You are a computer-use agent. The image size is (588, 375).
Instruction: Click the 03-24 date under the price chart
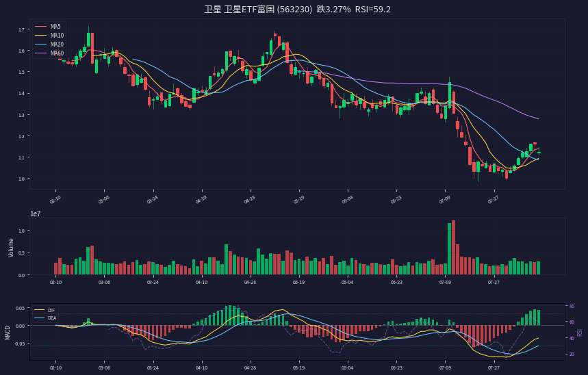point(152,200)
